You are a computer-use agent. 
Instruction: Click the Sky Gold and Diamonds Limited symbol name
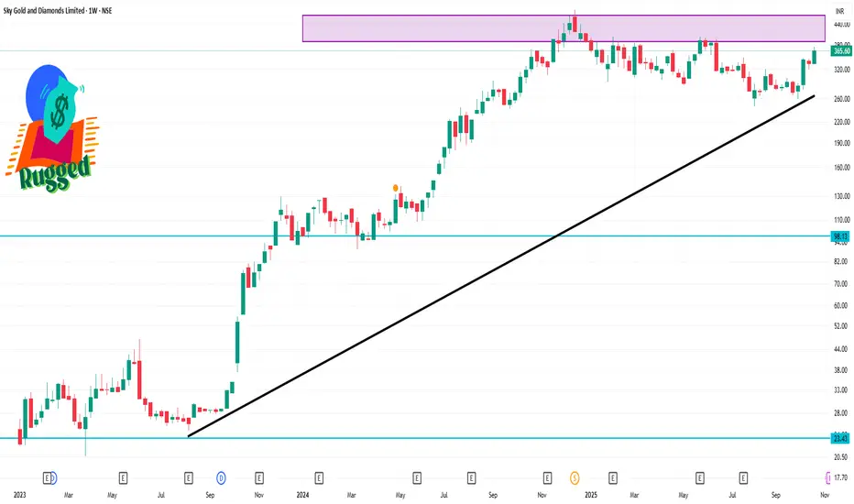click(x=55, y=10)
